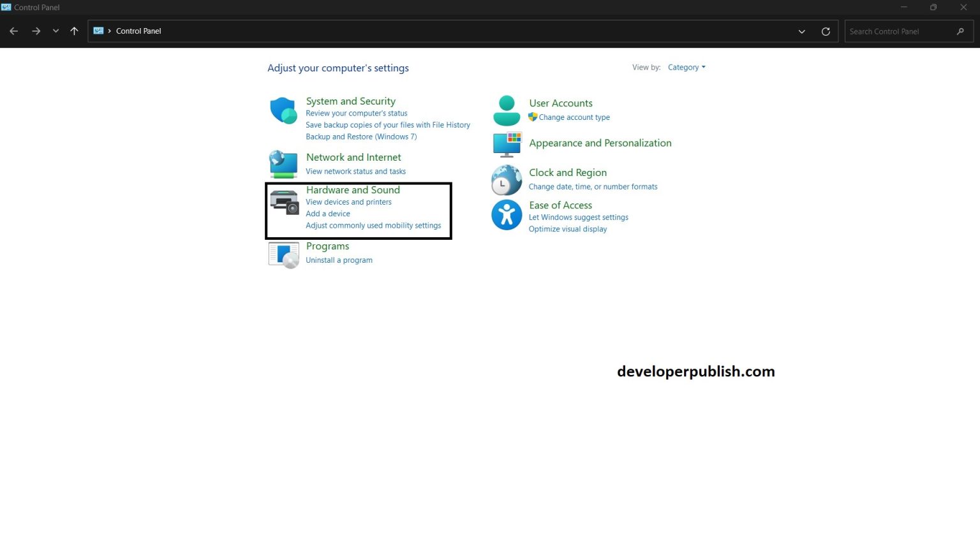Open Appearance and Personalization monitor icon
The image size is (980, 551).
[x=507, y=144]
